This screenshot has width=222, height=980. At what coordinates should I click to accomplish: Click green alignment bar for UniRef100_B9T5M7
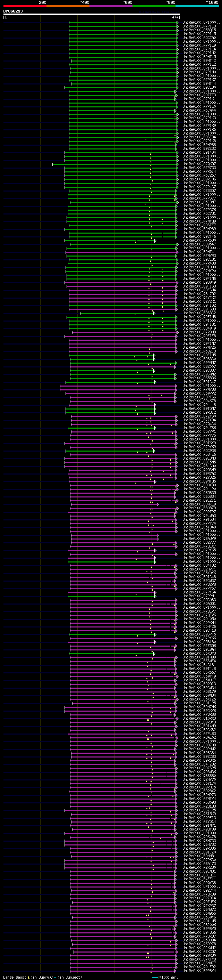point(110,408)
